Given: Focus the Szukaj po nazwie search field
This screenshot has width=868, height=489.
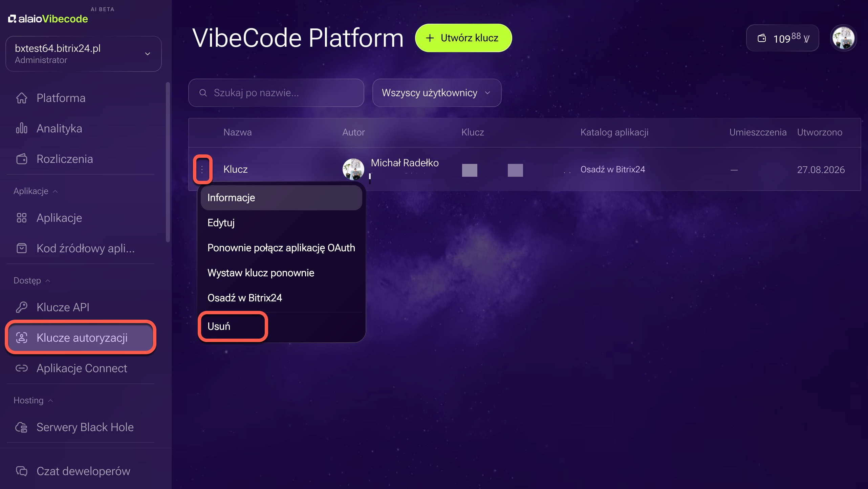Looking at the screenshot, I should (x=276, y=93).
